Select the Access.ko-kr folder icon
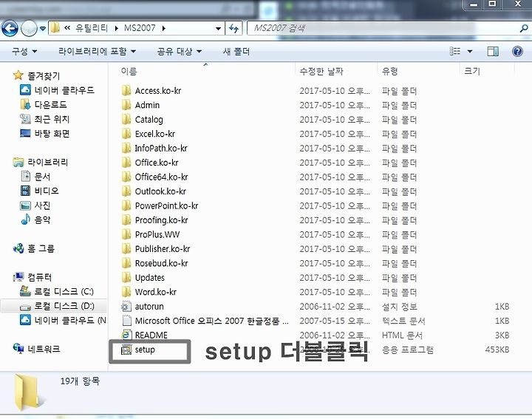 [x=126, y=91]
